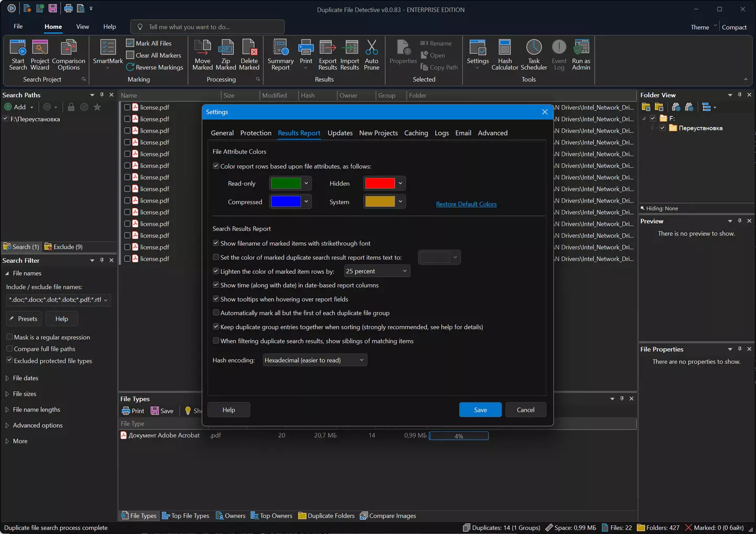
Task: Click the Move Marked icon
Action: [202, 54]
